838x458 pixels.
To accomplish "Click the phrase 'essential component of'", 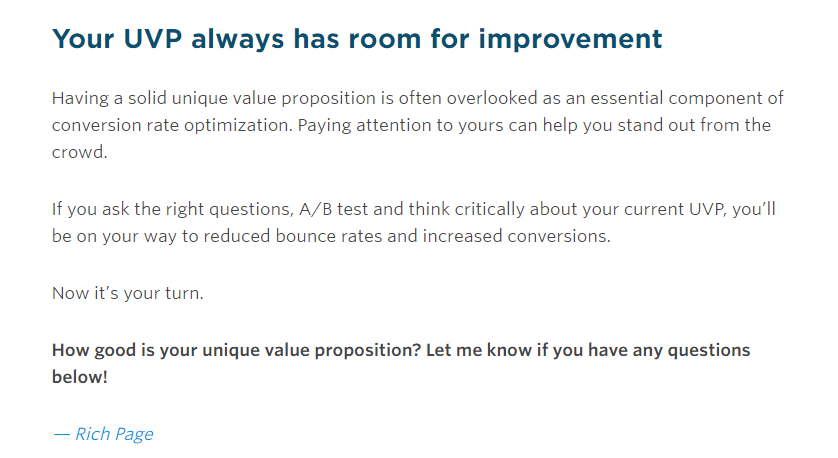I will [x=687, y=98].
